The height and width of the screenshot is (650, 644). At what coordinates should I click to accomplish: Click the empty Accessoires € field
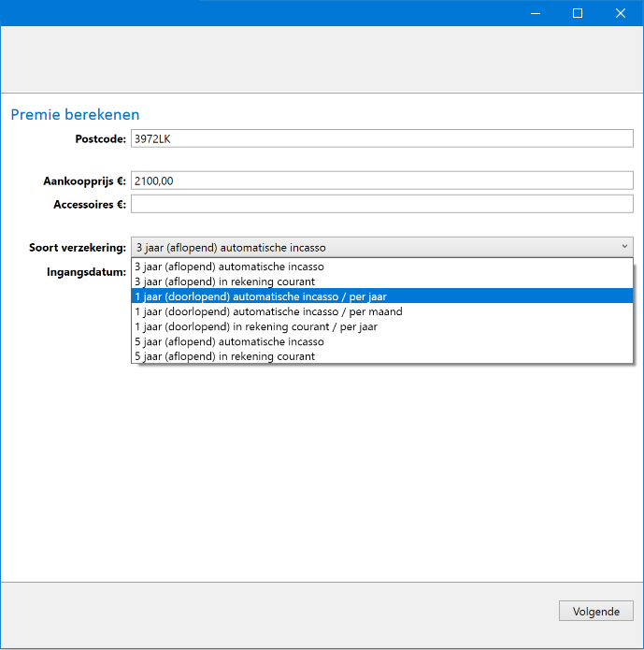pos(382,204)
